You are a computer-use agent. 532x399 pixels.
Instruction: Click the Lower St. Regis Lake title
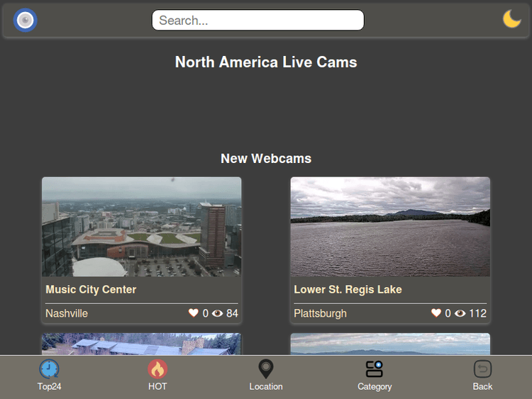click(348, 289)
